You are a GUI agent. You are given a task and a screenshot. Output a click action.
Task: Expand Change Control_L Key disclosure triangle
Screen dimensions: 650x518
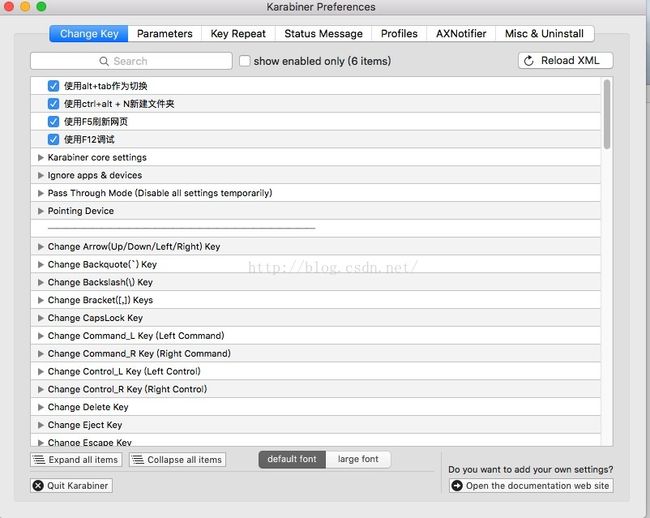pos(41,371)
